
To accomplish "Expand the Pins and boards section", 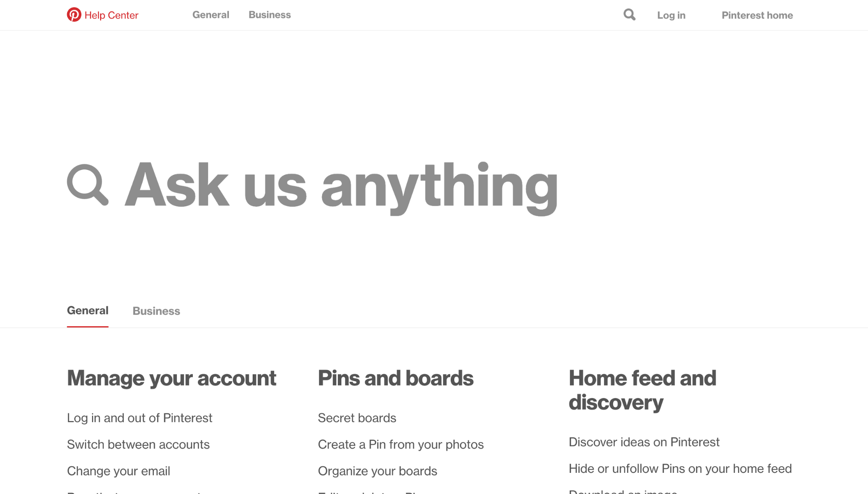I will coord(396,379).
